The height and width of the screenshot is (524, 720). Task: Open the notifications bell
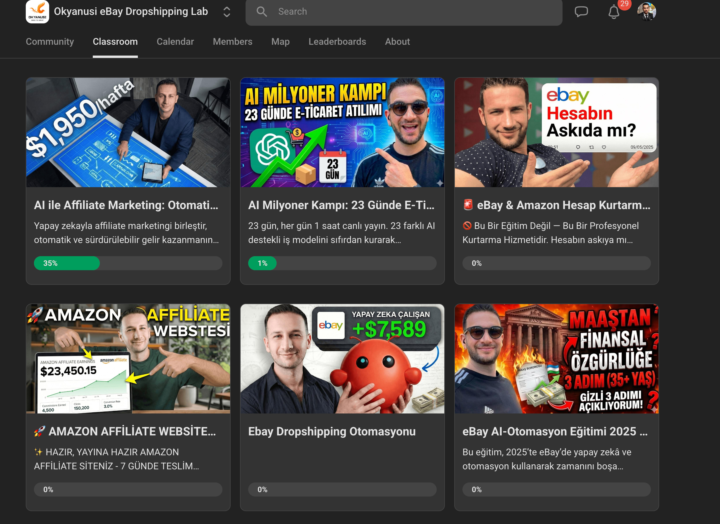click(x=614, y=12)
